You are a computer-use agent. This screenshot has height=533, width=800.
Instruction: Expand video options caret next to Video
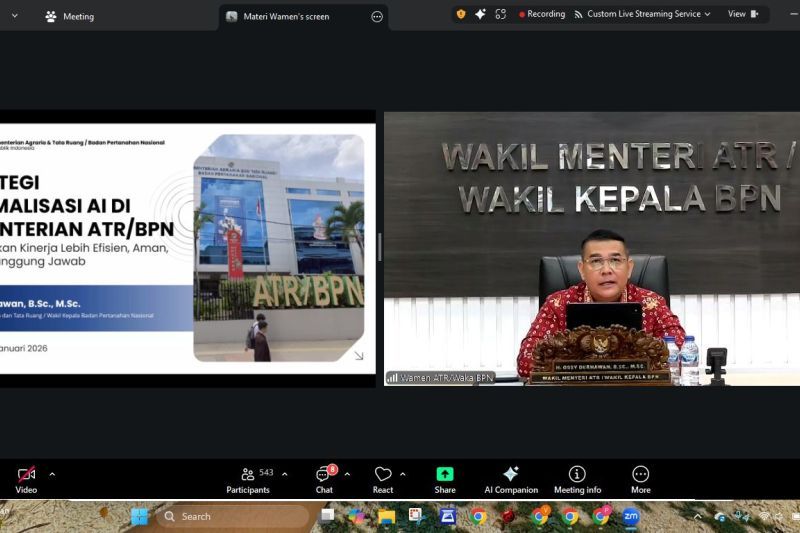[x=52, y=474]
